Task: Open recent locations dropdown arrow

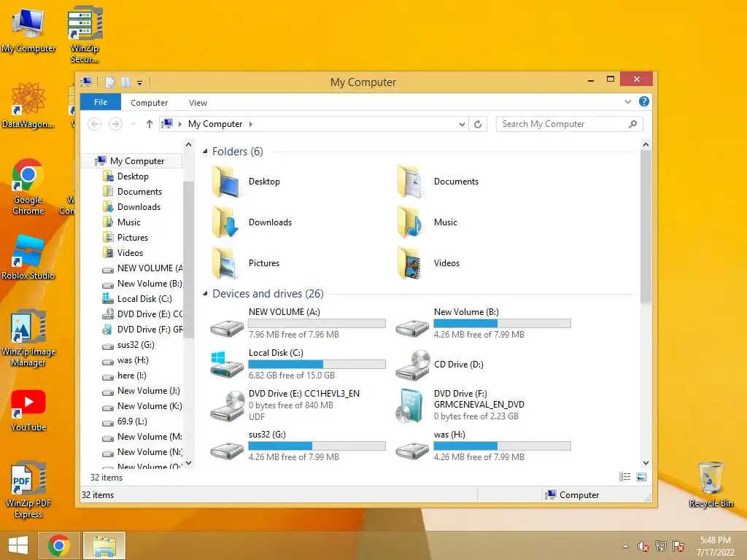Action: coord(133,124)
